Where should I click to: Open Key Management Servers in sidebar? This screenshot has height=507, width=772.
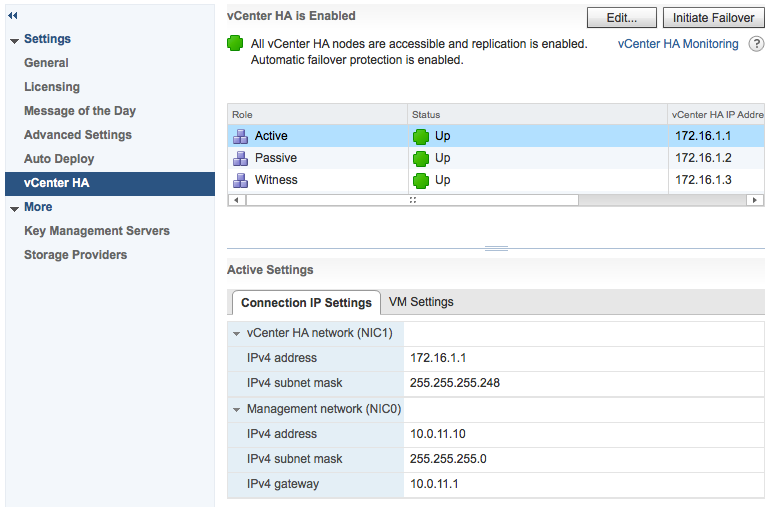[x=97, y=231]
